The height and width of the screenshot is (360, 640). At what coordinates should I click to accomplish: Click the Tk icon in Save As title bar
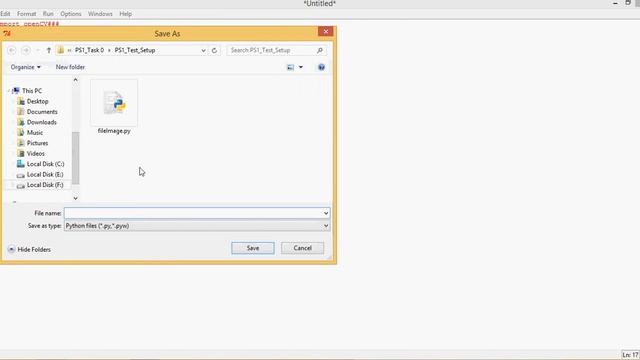point(7,33)
